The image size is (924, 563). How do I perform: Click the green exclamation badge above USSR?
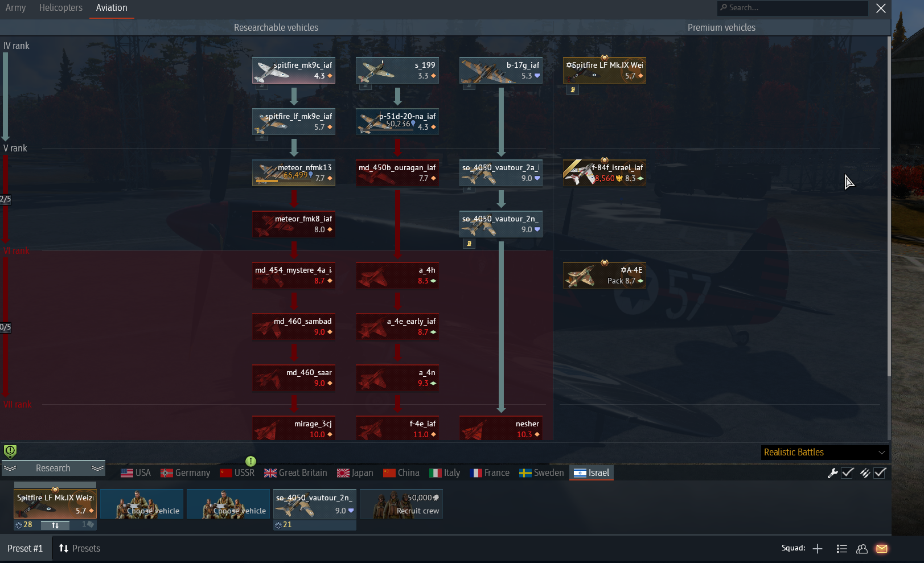tap(250, 461)
